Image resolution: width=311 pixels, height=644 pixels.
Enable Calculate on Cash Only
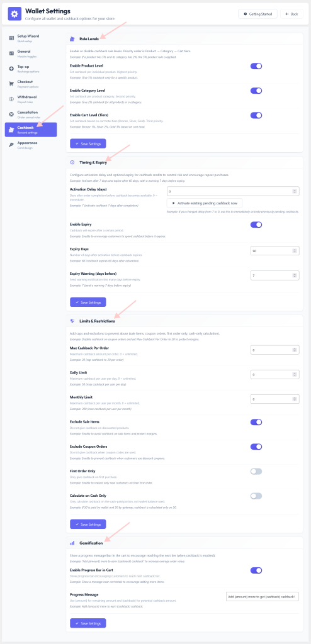click(256, 496)
